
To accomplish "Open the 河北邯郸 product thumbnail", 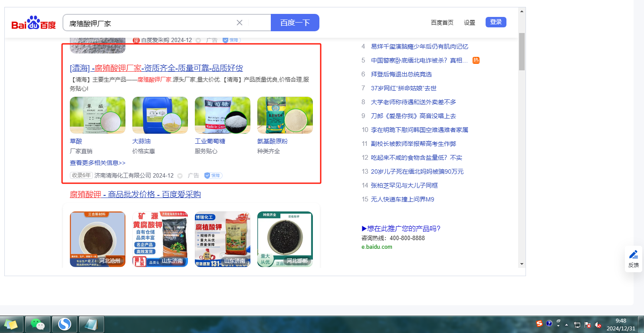I will point(285,239).
